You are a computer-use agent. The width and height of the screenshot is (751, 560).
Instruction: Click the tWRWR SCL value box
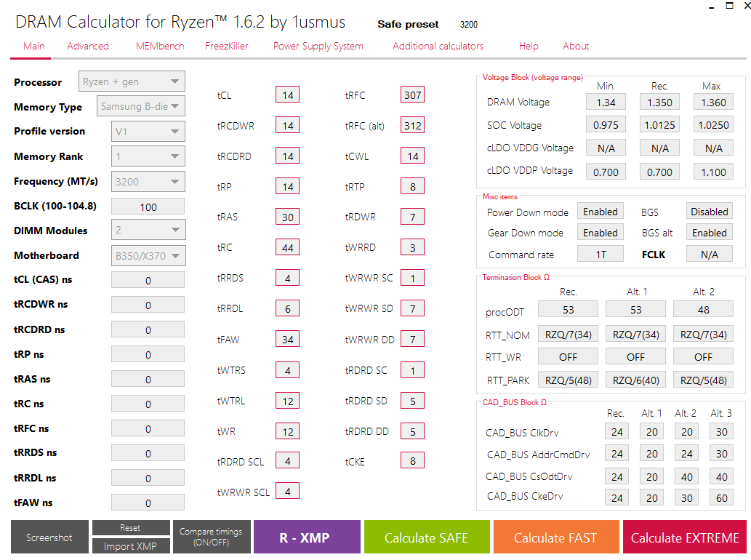pos(287,491)
